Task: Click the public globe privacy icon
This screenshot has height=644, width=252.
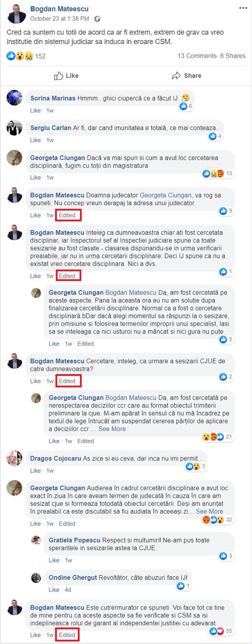Action: pos(97,19)
